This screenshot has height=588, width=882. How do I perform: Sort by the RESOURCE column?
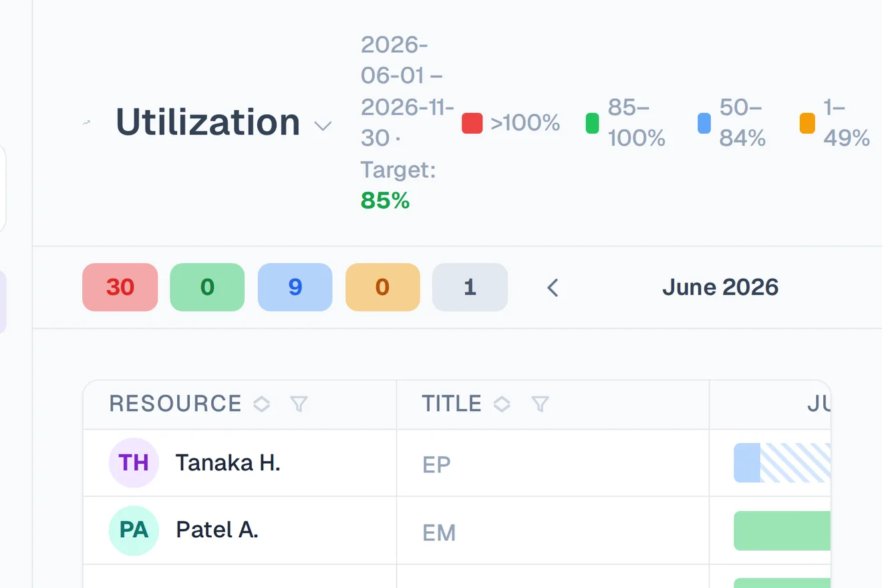coord(261,404)
